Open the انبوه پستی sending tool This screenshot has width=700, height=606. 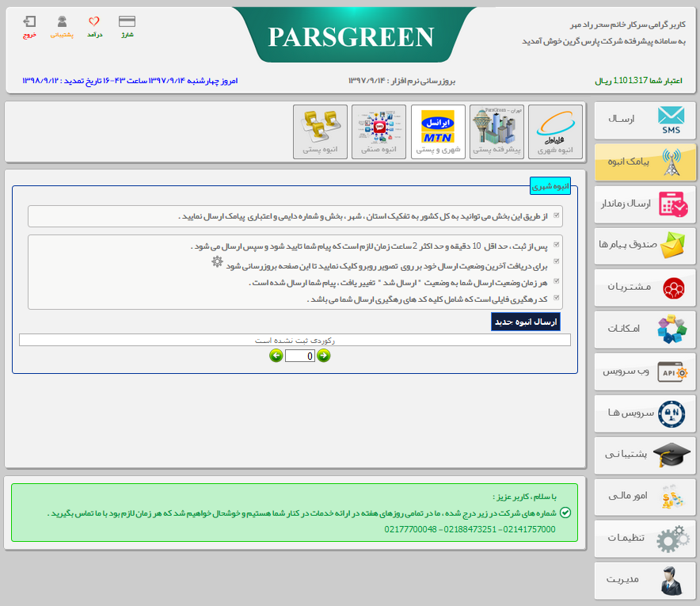pos(320,131)
